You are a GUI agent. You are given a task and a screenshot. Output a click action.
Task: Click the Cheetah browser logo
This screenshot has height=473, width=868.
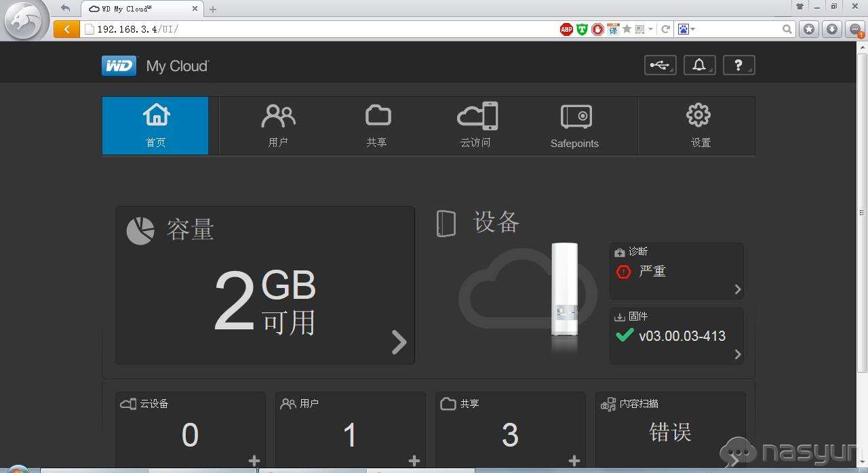(24, 21)
